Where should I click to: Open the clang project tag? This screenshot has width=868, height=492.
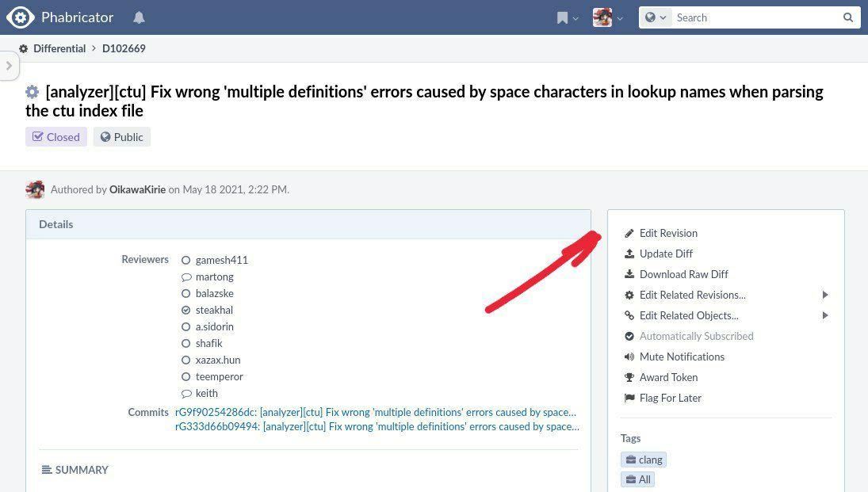644,460
